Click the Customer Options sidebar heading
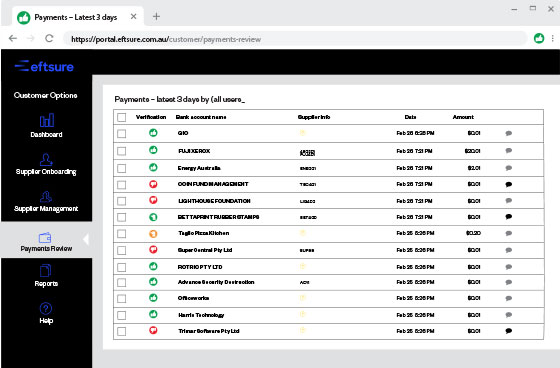 pyautogui.click(x=46, y=95)
